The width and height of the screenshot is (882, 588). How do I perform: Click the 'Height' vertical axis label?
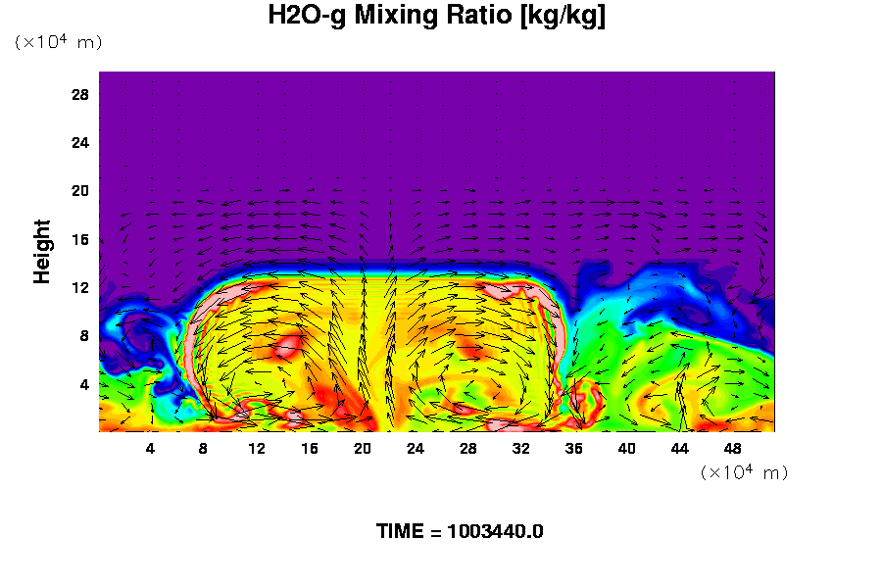[41, 252]
